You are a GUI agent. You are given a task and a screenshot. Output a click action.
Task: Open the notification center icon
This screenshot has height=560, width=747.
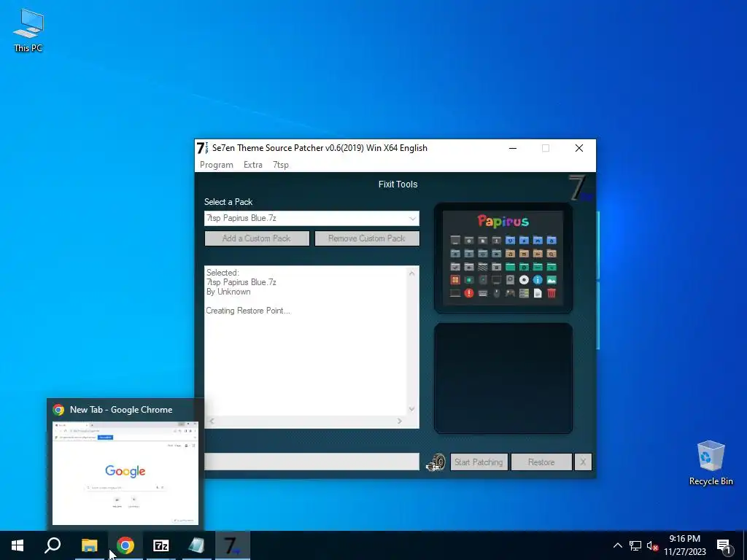coord(724,545)
